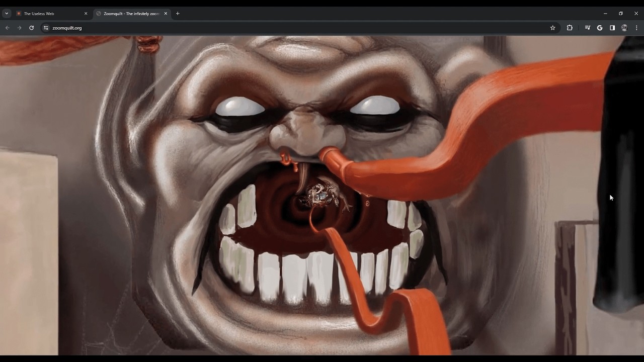Close the Zoomquilt tab

tap(166, 14)
